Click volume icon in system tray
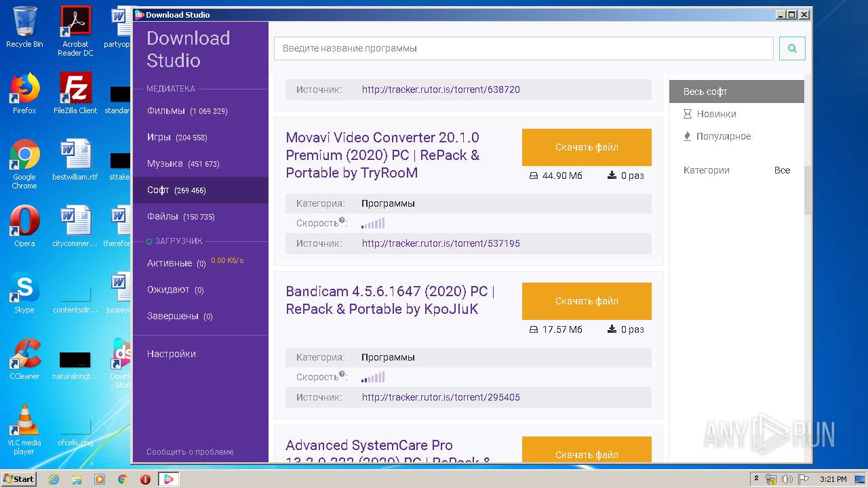Image resolution: width=868 pixels, height=488 pixels. tap(787, 479)
